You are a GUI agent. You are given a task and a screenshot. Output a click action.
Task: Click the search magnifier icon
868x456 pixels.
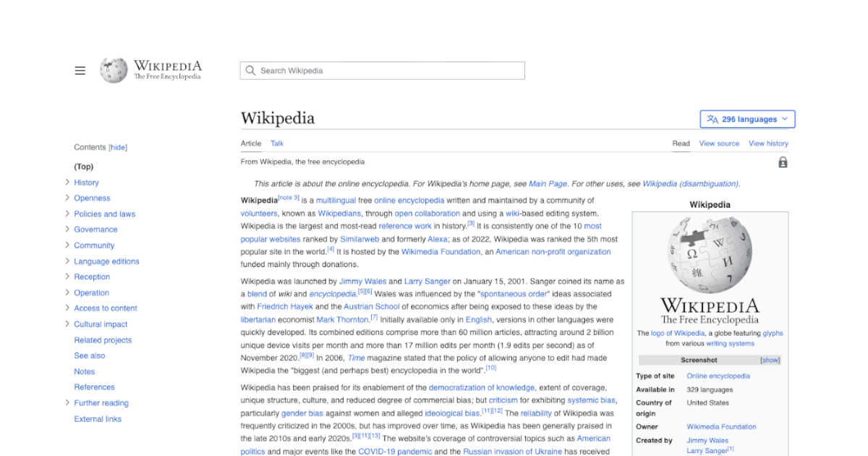point(250,70)
